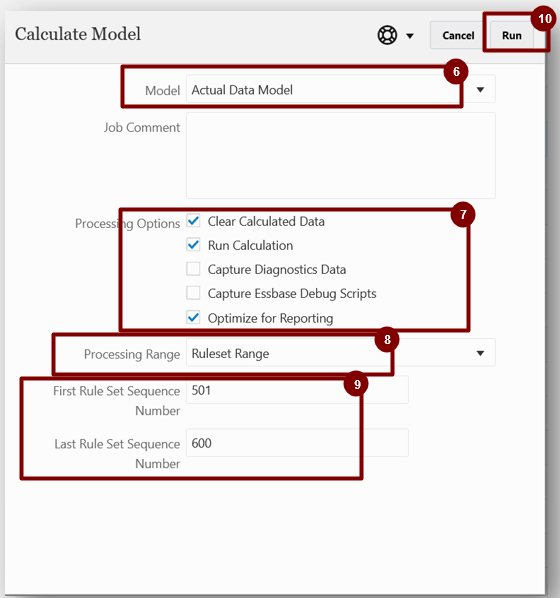Click the Run Calculation label text
560x598 pixels.
250,245
